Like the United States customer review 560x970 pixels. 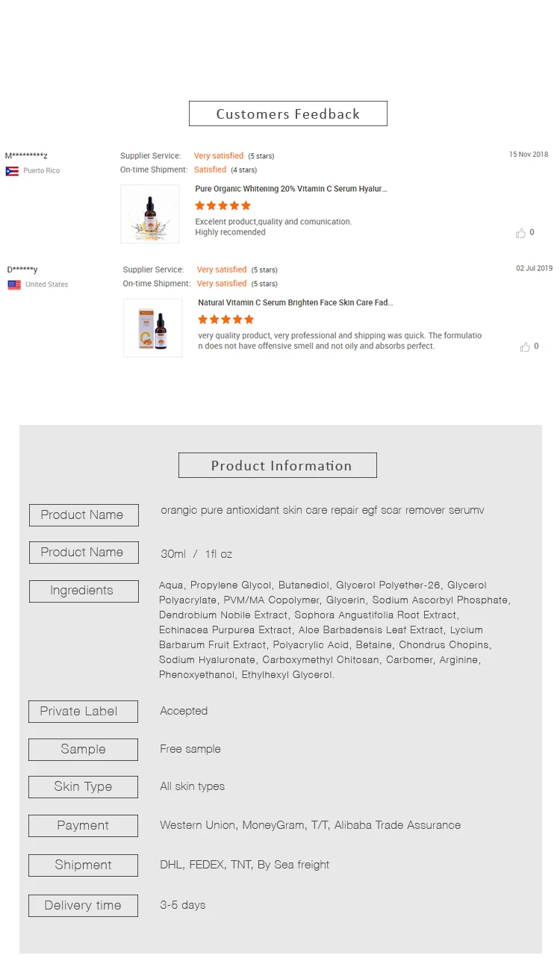coord(524,346)
